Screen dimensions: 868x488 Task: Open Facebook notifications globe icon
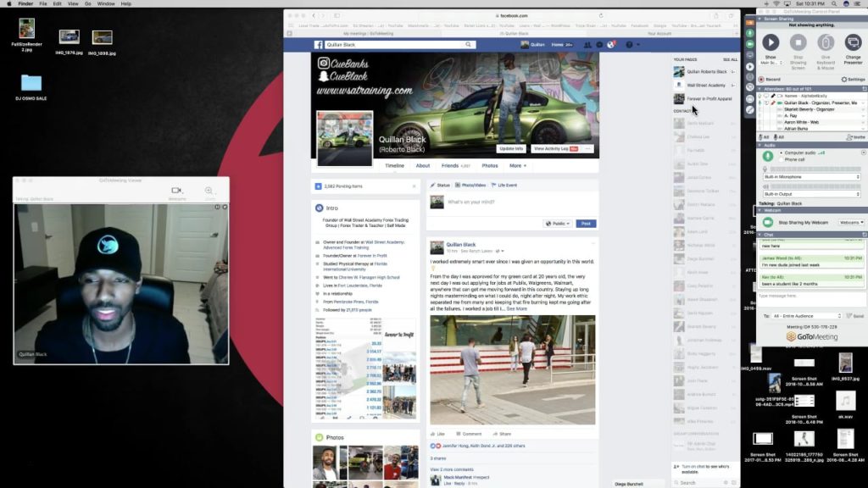click(611, 45)
